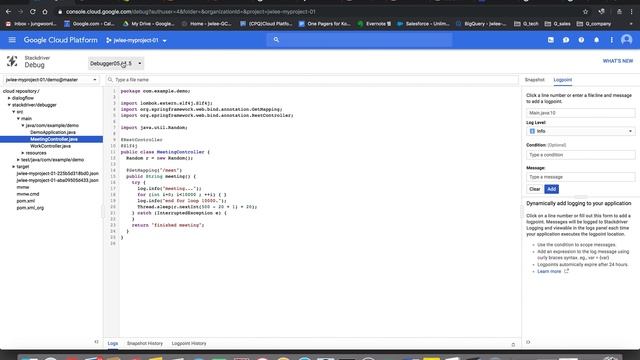The image size is (640, 360).
Task: Expand the resources folder
Action: tap(23, 153)
